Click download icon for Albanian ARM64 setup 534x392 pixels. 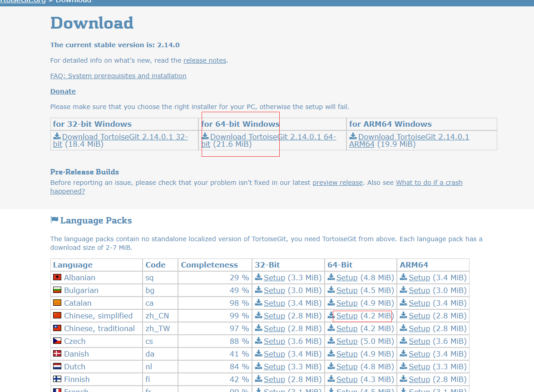click(404, 277)
